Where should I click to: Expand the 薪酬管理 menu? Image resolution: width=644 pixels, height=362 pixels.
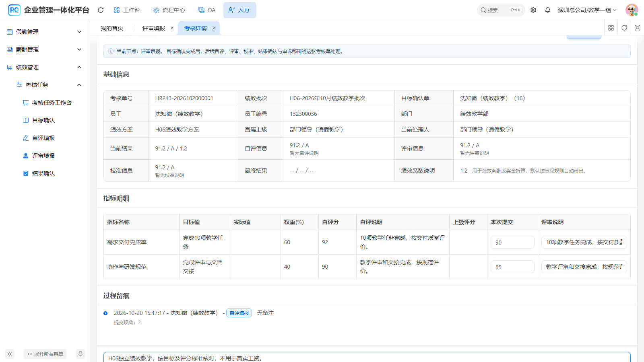pyautogui.click(x=45, y=49)
